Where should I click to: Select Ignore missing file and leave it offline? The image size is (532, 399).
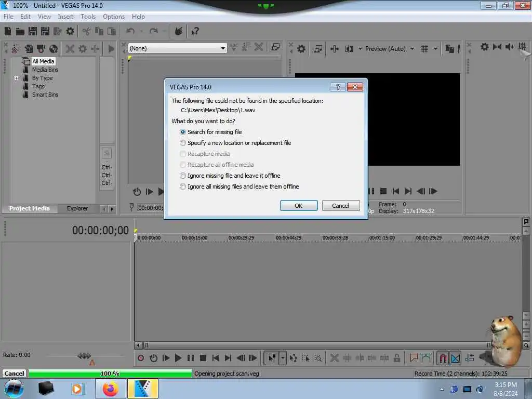[230, 176]
